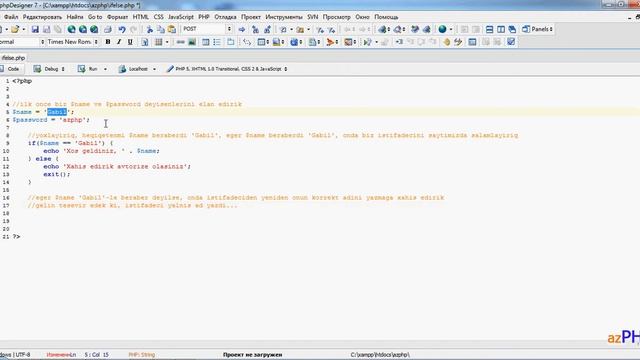Click the UTF-8 encoding in status bar
This screenshot has width=640, height=360.
[23, 355]
